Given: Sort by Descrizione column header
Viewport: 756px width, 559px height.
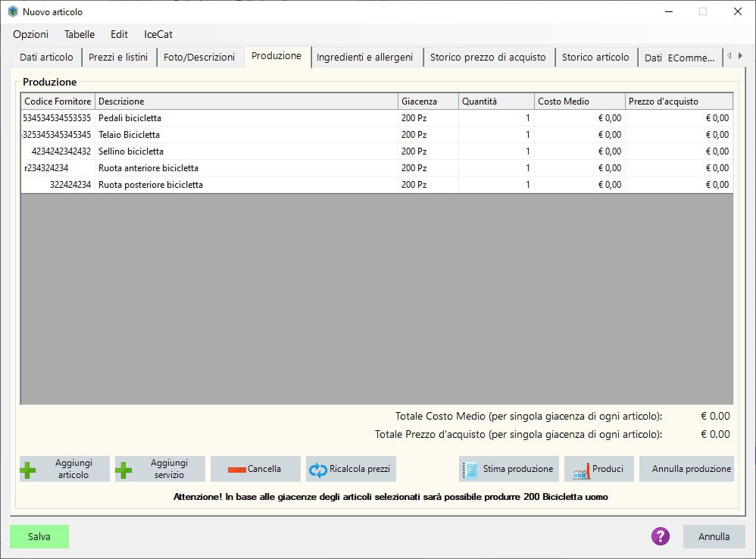Looking at the screenshot, I should pos(246,101).
